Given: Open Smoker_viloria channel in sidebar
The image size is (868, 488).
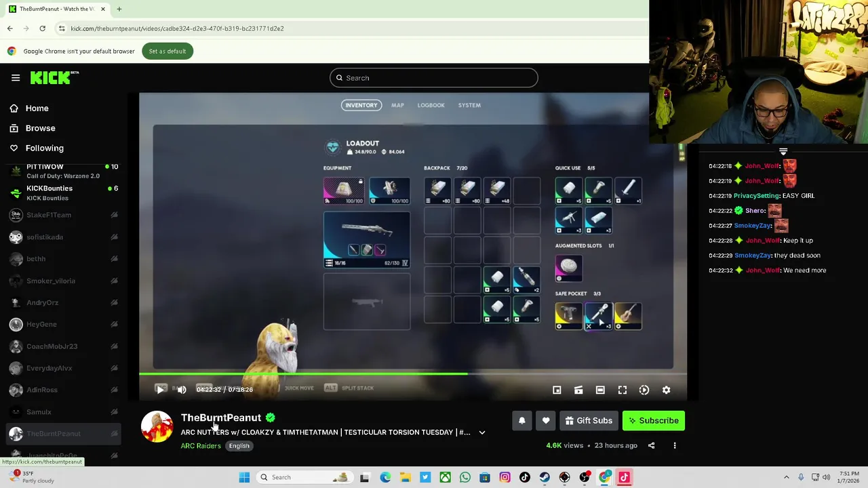Looking at the screenshot, I should click(64, 281).
